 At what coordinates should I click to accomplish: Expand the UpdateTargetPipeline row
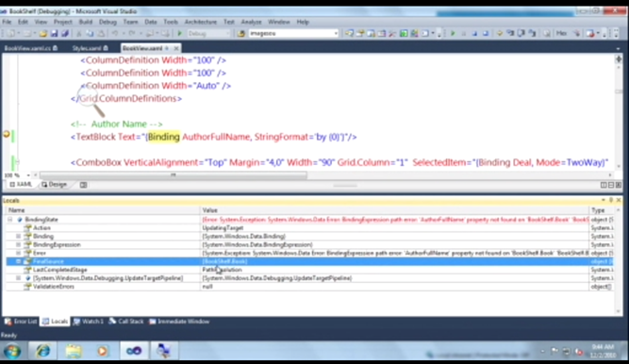click(18, 278)
